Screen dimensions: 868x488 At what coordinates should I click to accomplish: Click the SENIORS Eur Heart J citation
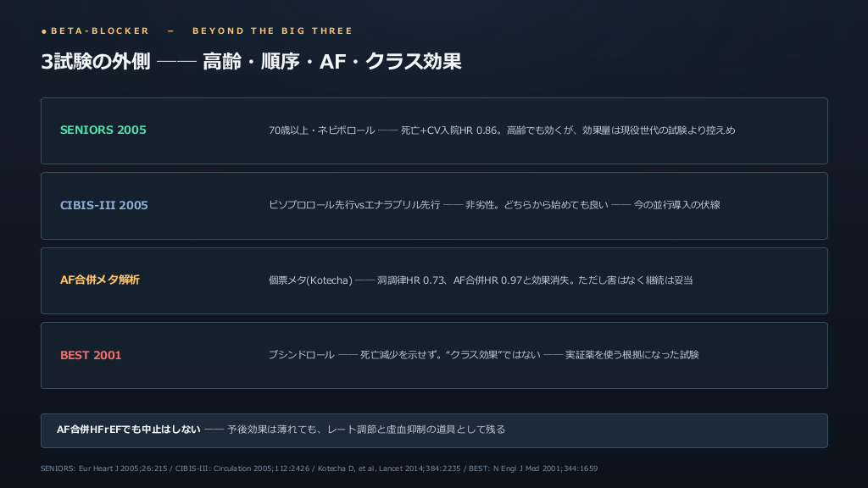pos(103,469)
